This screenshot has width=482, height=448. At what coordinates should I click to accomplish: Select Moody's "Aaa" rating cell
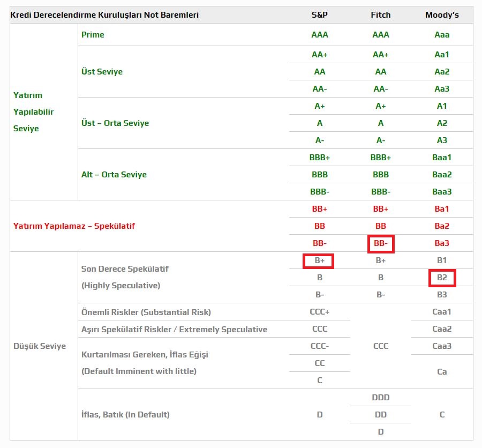[x=442, y=34]
